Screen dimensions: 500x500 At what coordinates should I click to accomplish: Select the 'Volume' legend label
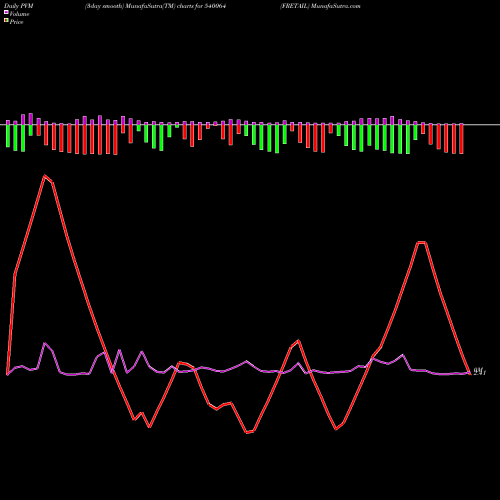coord(19,14)
